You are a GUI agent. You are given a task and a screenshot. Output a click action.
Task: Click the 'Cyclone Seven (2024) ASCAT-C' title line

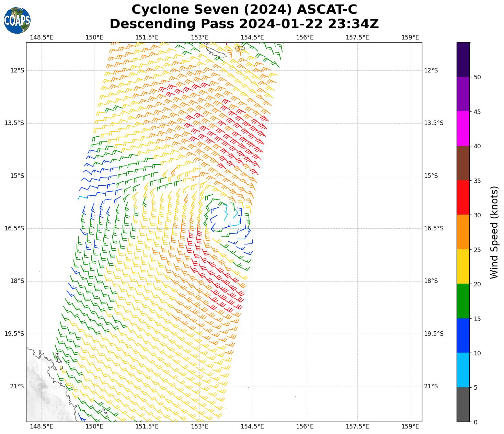[x=244, y=9]
